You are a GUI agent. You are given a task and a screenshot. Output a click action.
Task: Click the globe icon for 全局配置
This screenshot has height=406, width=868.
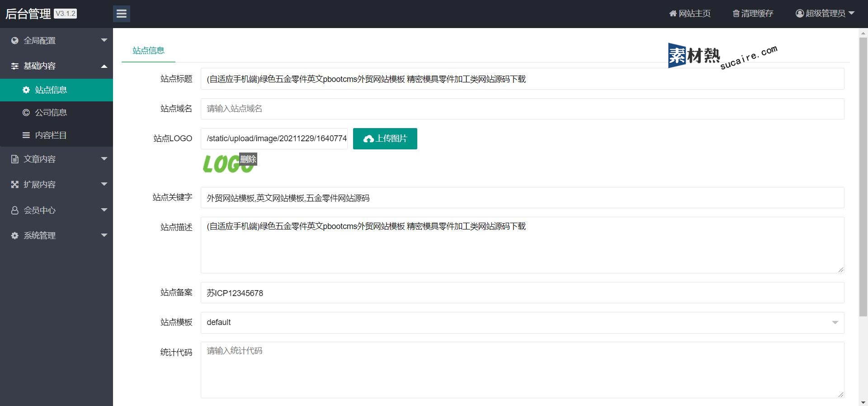[15, 40]
